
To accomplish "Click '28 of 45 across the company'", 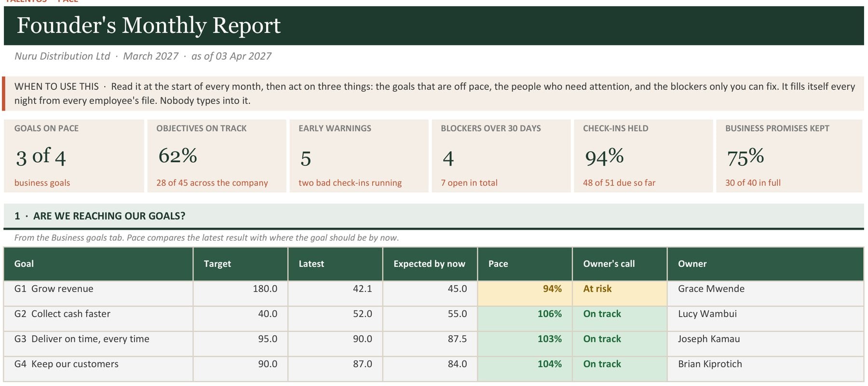I will 212,183.
